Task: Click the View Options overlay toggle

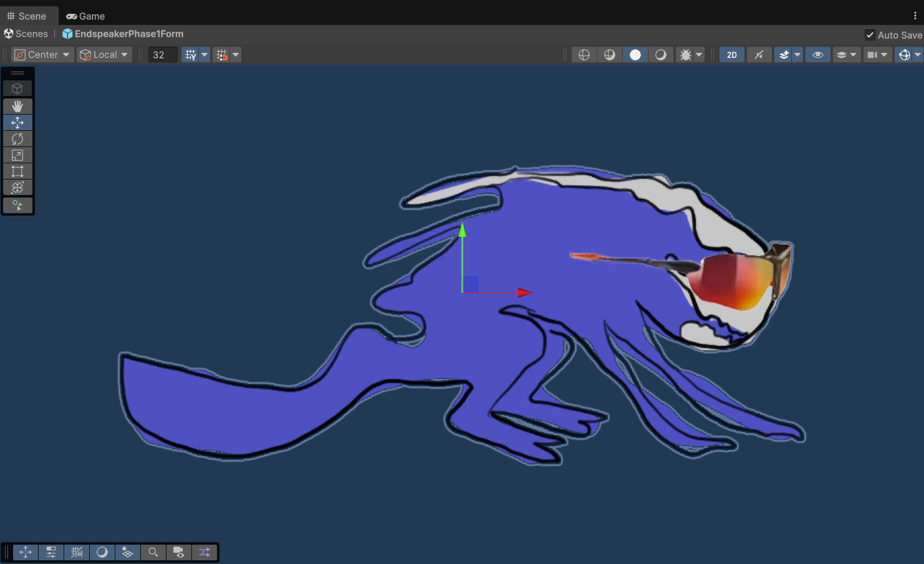Action: 128,552
